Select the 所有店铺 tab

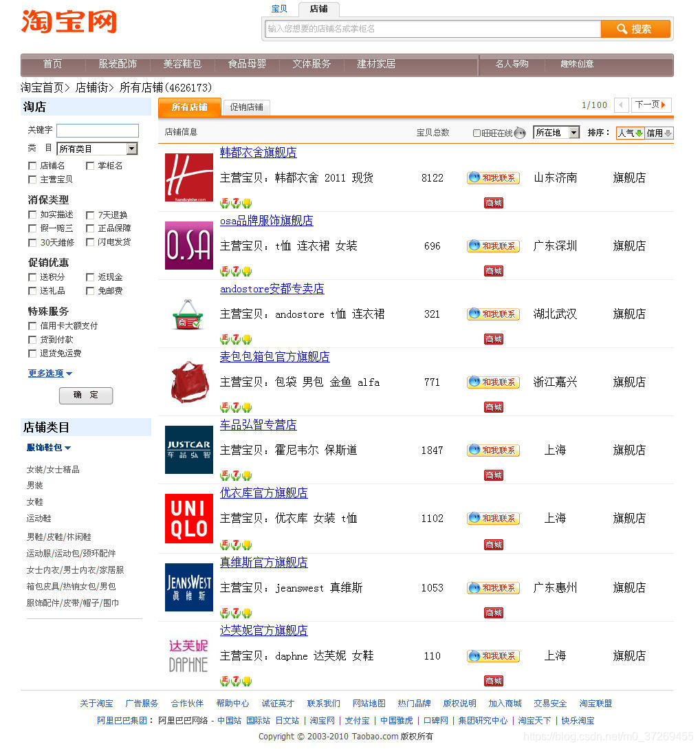(x=190, y=107)
